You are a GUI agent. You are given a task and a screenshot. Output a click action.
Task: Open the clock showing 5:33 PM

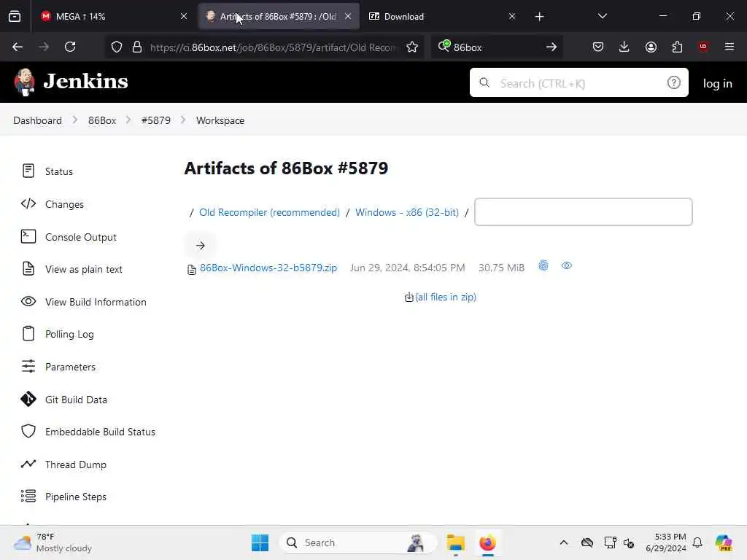(666, 542)
